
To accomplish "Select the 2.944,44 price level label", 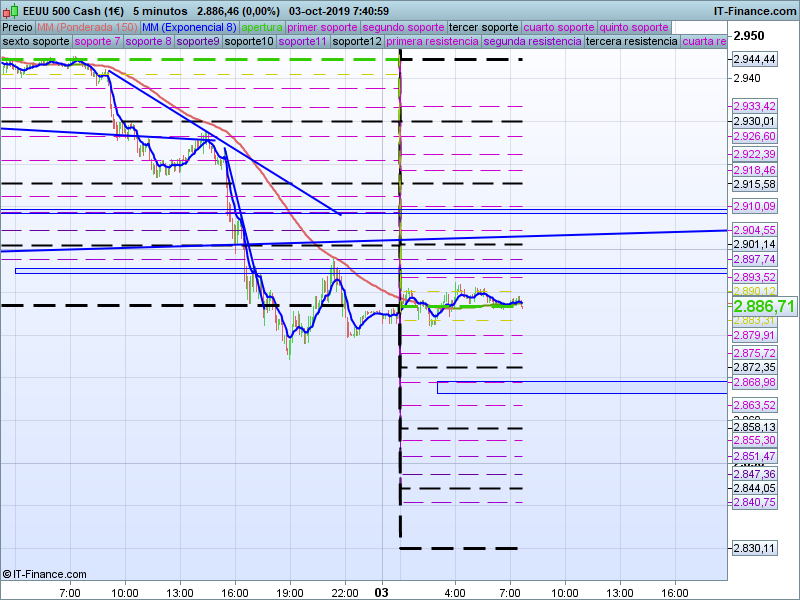I will pyautogui.click(x=755, y=60).
